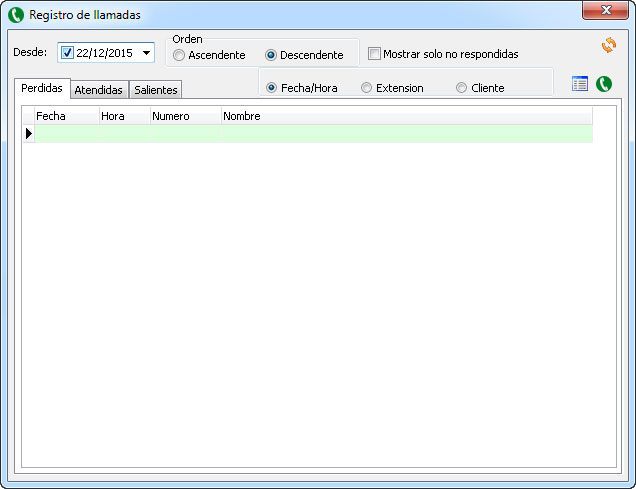Click the green phone icon in title bar
This screenshot has width=636, height=489.
pos(16,15)
